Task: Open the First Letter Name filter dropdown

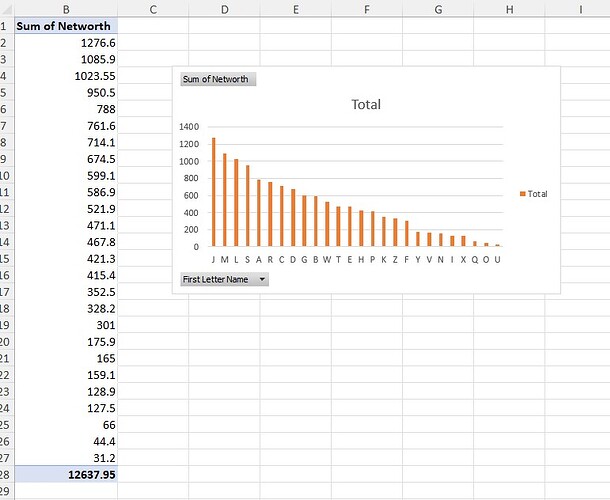Action: (262, 280)
